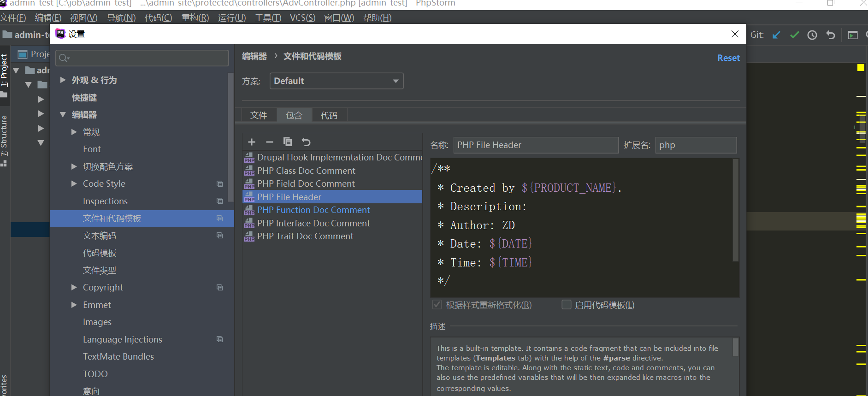Click 编辑器 breadcrumb link
This screenshot has width=868, height=396.
click(x=254, y=56)
